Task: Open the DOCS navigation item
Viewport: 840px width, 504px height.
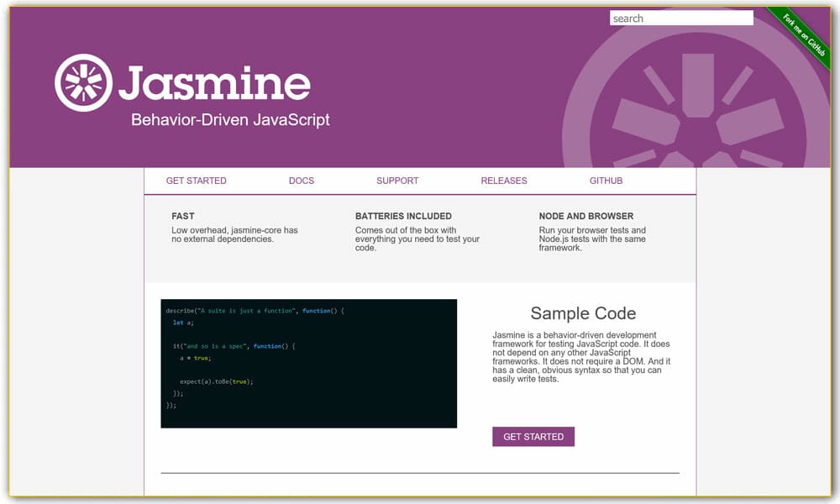Action: pos(301,181)
